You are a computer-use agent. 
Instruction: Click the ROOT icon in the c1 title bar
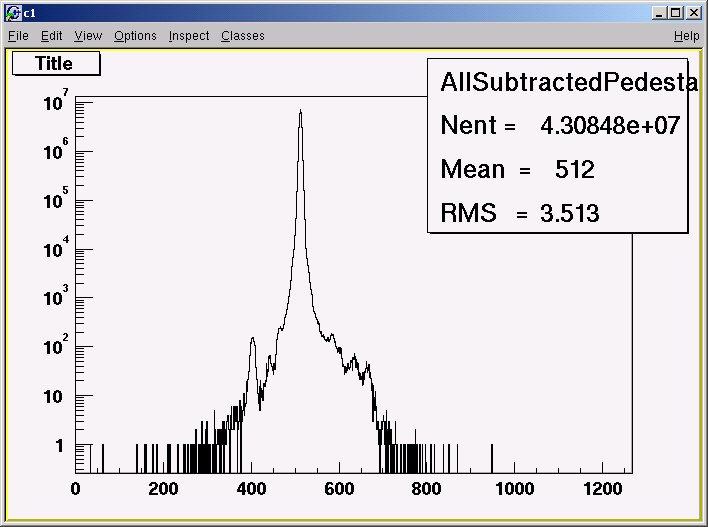pos(14,14)
